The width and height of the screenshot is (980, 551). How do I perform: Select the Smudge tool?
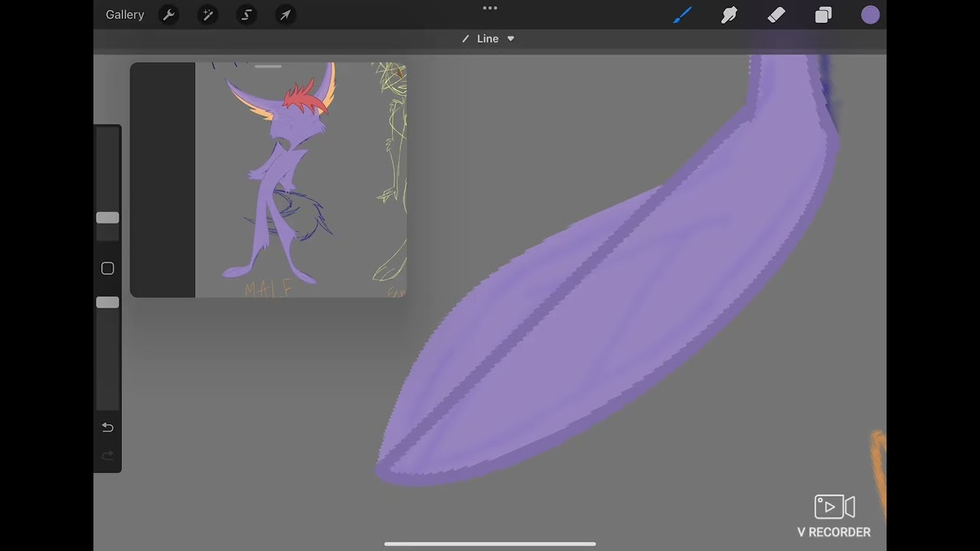pos(729,15)
